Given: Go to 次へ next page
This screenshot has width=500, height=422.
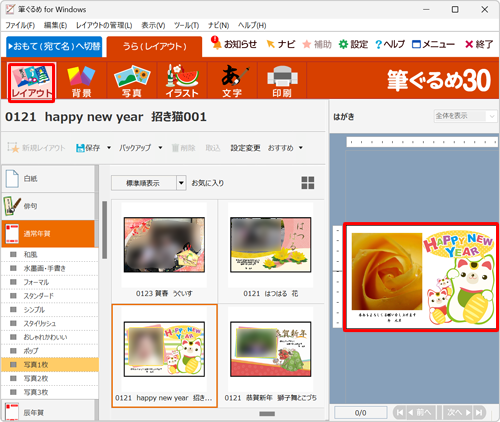Looking at the screenshot, I should click(x=458, y=413).
